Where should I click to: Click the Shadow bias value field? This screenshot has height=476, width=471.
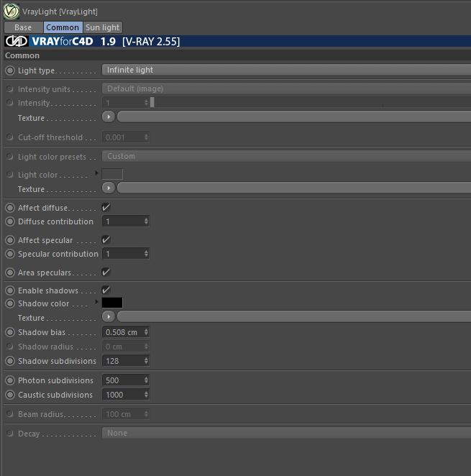(x=125, y=332)
